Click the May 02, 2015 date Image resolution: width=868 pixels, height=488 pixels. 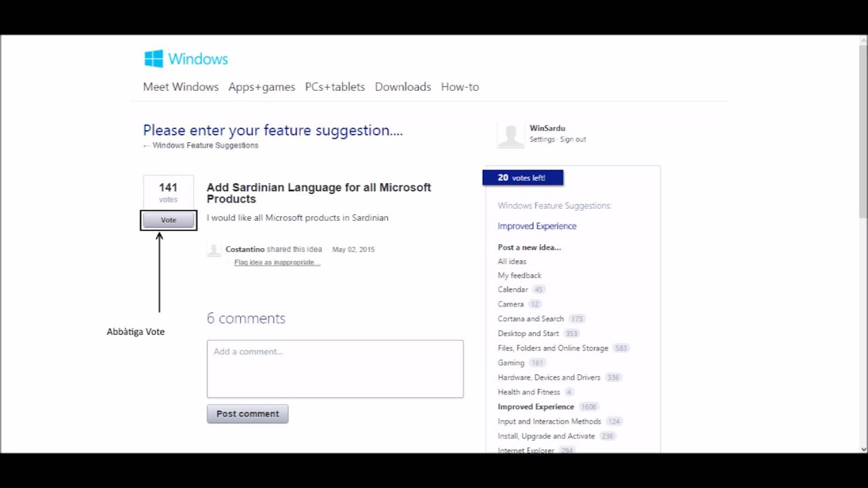[353, 249]
